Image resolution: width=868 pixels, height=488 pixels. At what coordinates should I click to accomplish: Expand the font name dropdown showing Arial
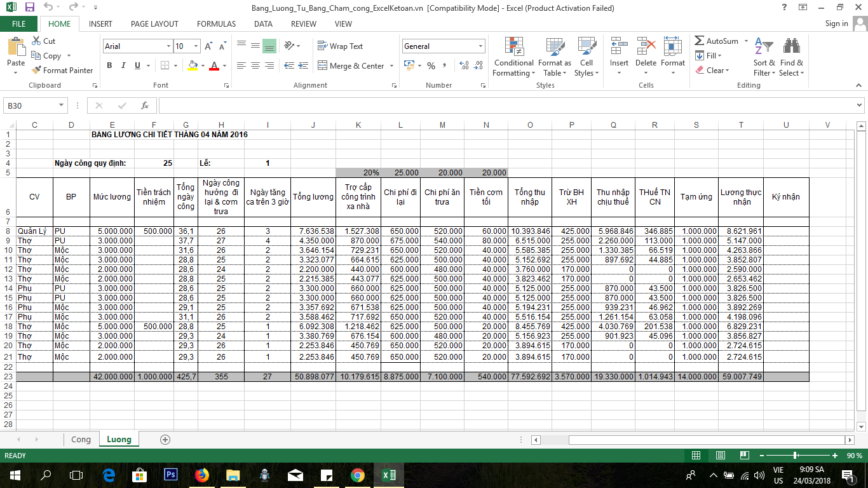(x=168, y=46)
